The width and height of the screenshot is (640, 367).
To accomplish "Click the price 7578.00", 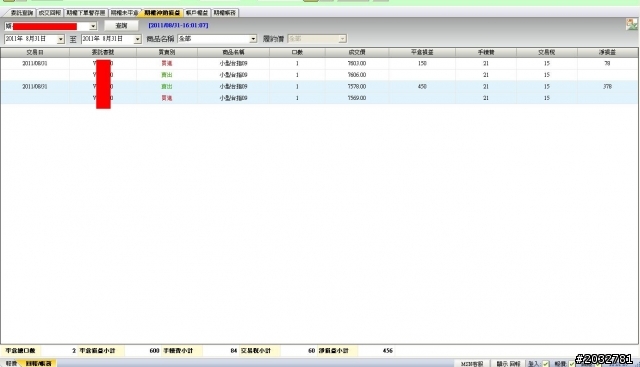I will [x=357, y=87].
